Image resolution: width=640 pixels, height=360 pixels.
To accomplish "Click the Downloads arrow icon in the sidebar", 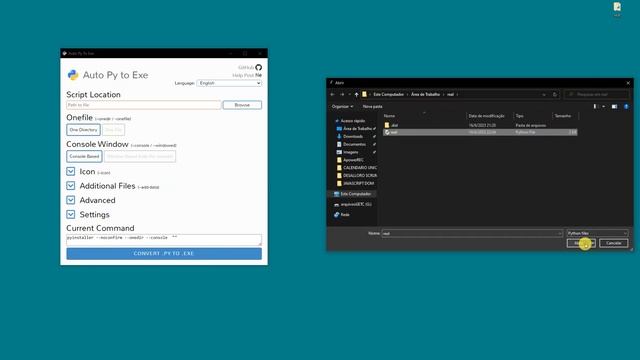I will pos(339,136).
